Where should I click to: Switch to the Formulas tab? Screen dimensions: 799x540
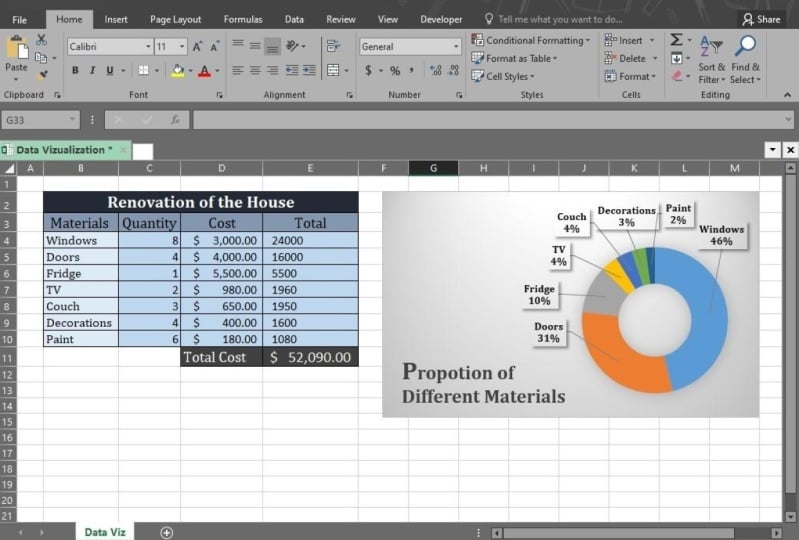243,19
